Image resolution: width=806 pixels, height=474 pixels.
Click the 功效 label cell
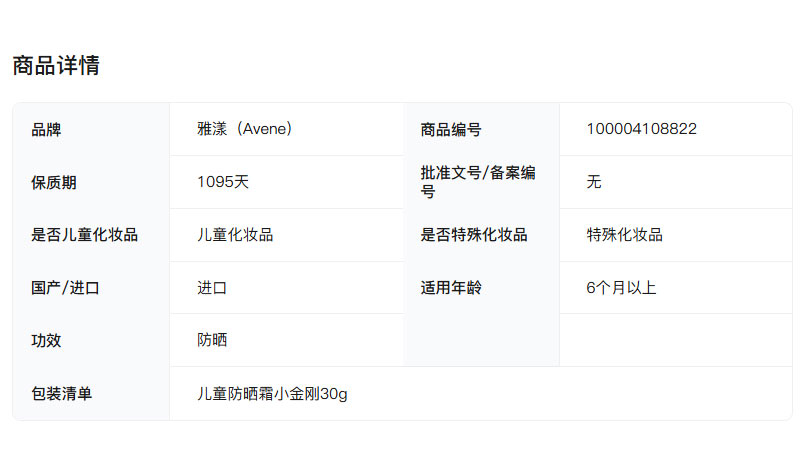(47, 340)
